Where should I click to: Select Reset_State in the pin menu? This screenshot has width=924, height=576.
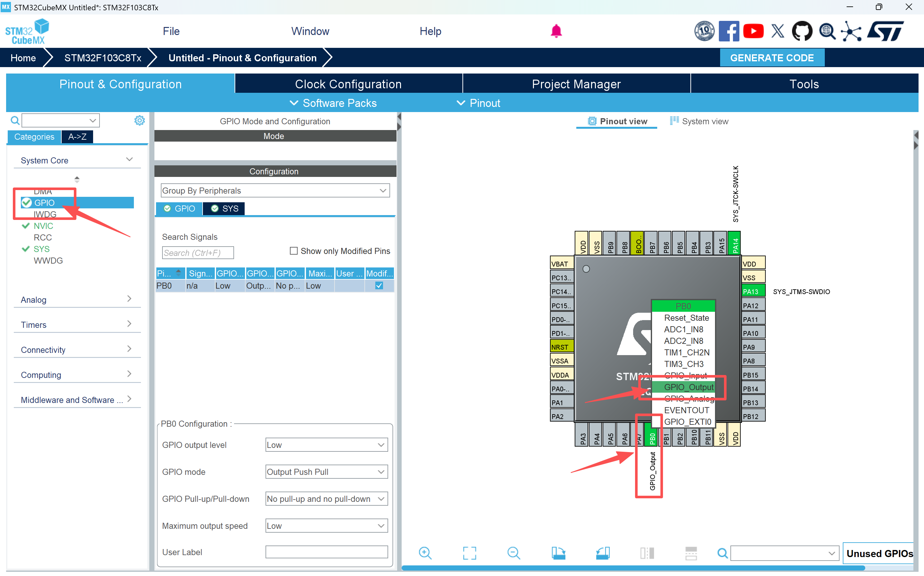[x=683, y=318]
